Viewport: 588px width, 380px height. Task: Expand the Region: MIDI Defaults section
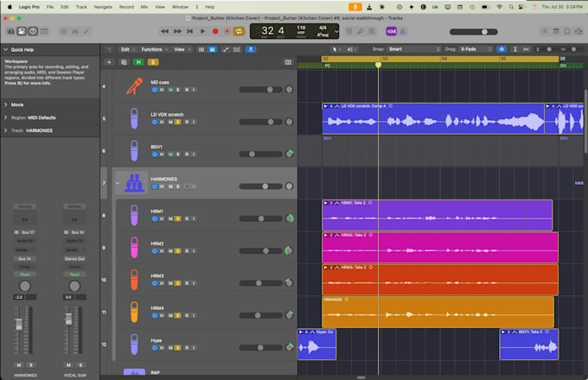point(6,117)
